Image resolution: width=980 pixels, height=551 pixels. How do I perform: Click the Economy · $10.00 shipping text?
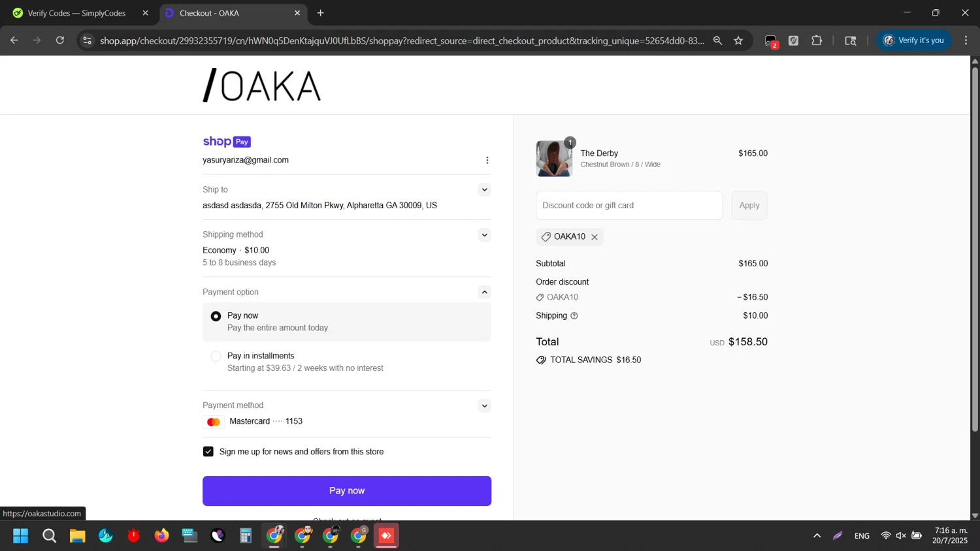tap(236, 251)
